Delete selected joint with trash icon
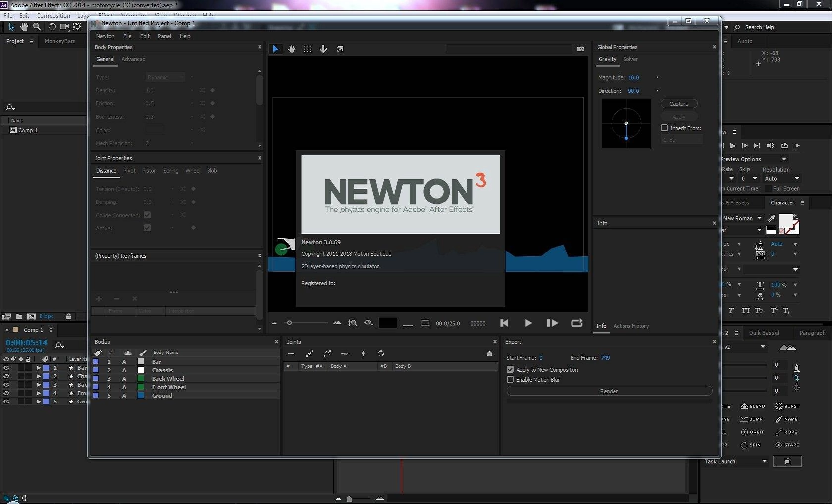 point(489,353)
